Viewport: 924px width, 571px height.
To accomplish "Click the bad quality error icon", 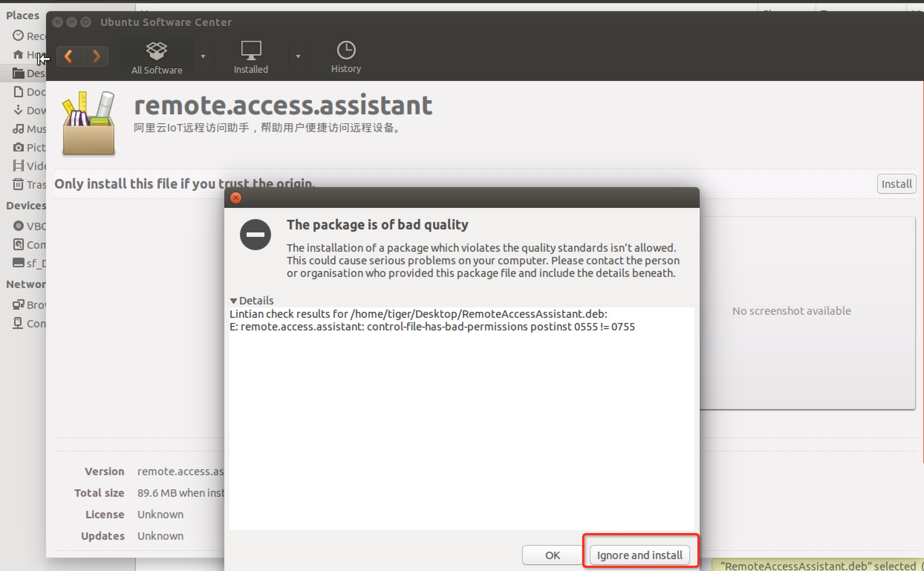I will coord(256,235).
